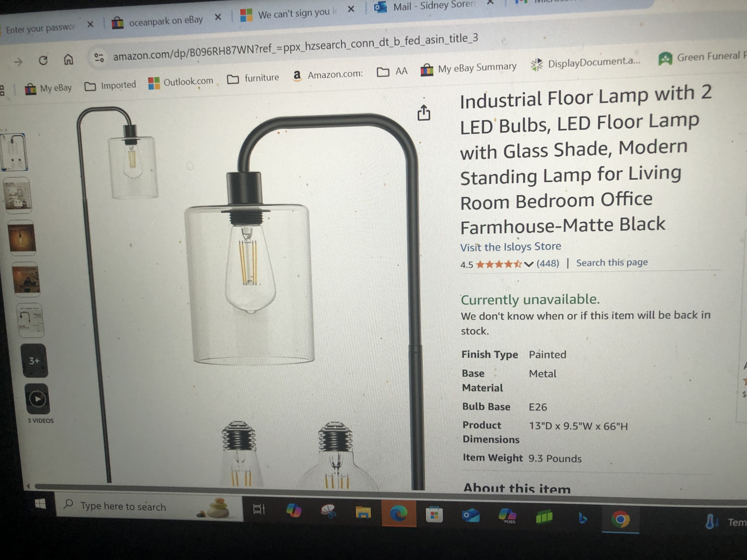Screen dimensions: 747x560
Task: Visit the Isloys Store link
Action: tap(511, 247)
